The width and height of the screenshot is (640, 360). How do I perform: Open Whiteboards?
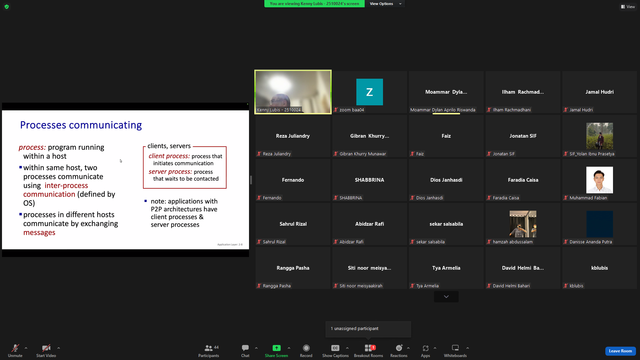[455, 350]
